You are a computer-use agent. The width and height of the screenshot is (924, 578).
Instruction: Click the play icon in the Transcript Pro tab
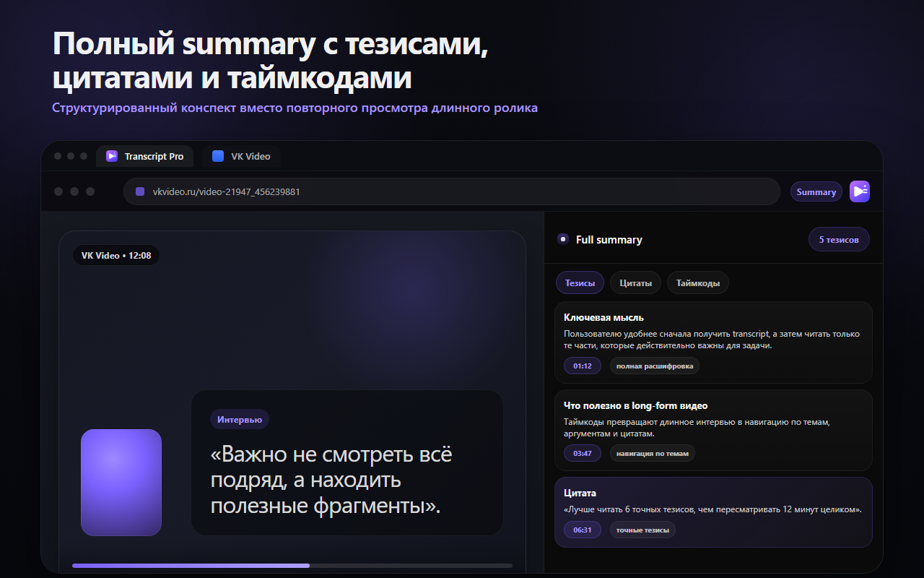coord(111,155)
